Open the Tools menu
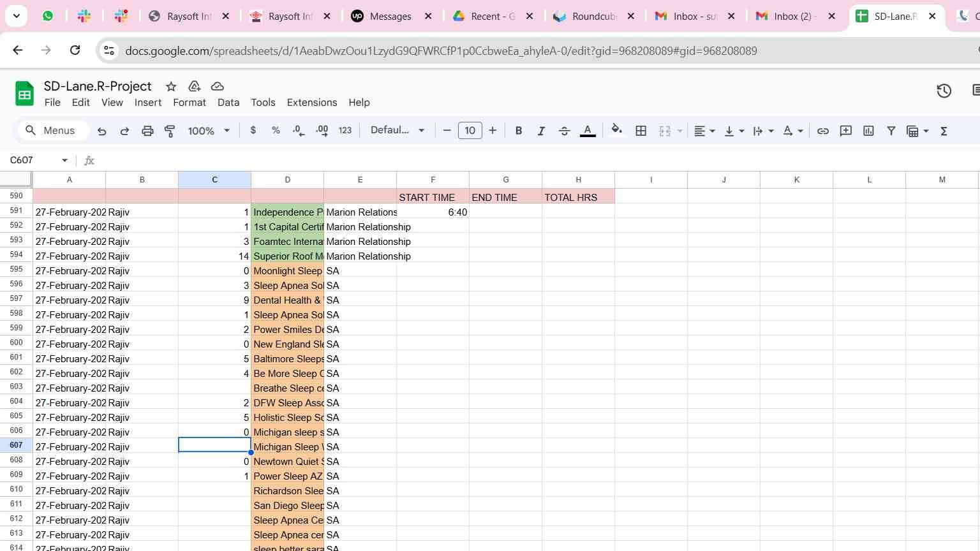Image resolution: width=980 pixels, height=551 pixels. 263,102
